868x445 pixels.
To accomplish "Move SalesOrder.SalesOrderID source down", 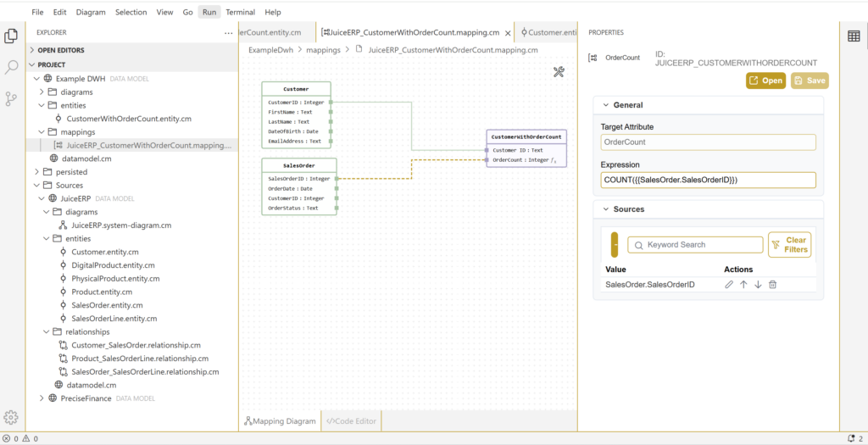I will click(x=758, y=285).
